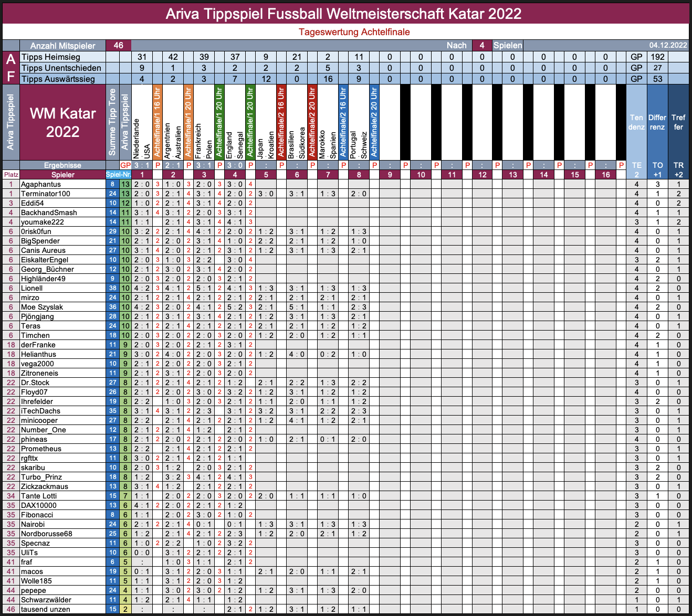Click the Ergebnisse row label

(x=62, y=165)
